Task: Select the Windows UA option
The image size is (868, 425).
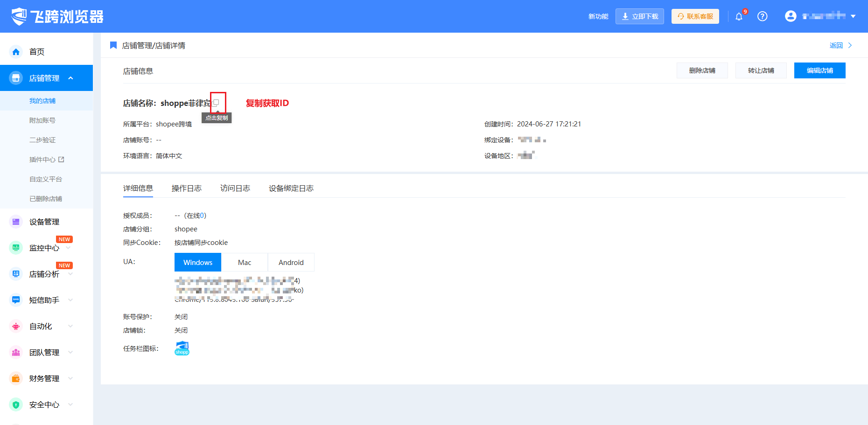Action: click(197, 262)
